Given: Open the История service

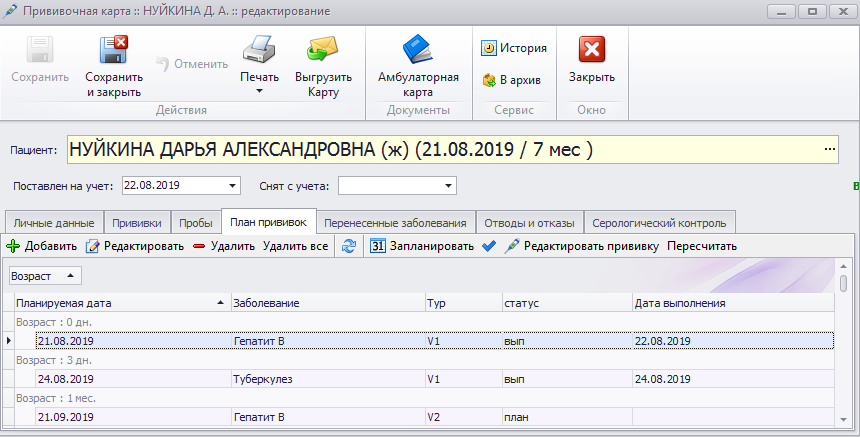Looking at the screenshot, I should coord(514,48).
